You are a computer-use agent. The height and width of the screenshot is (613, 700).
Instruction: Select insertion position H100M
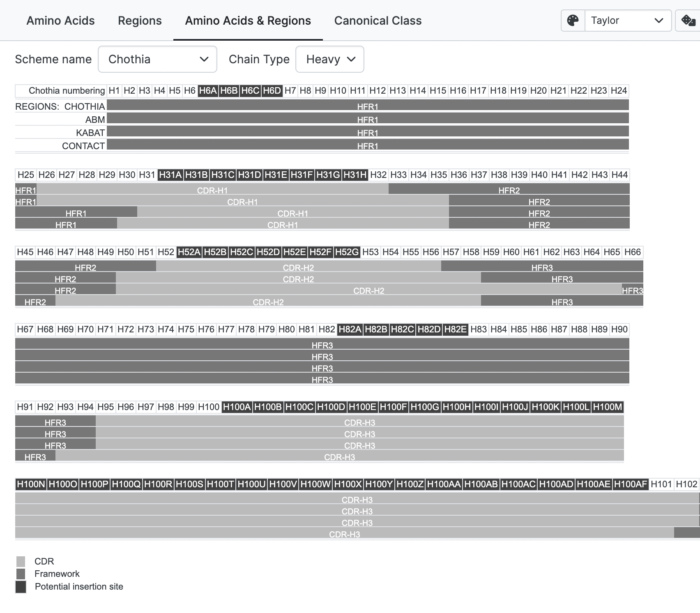(x=608, y=407)
